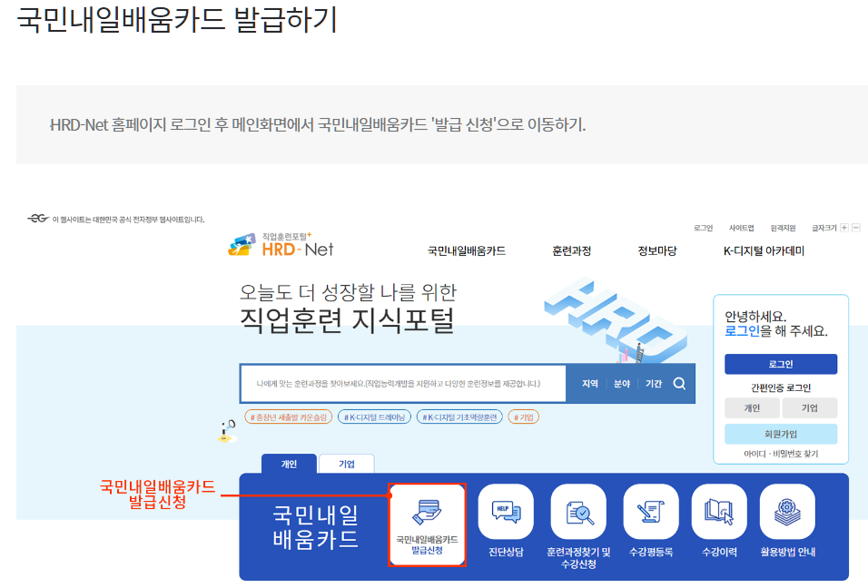The width and height of the screenshot is (868, 588).
Task: Decrease font size with minus icon
Action: point(856,228)
